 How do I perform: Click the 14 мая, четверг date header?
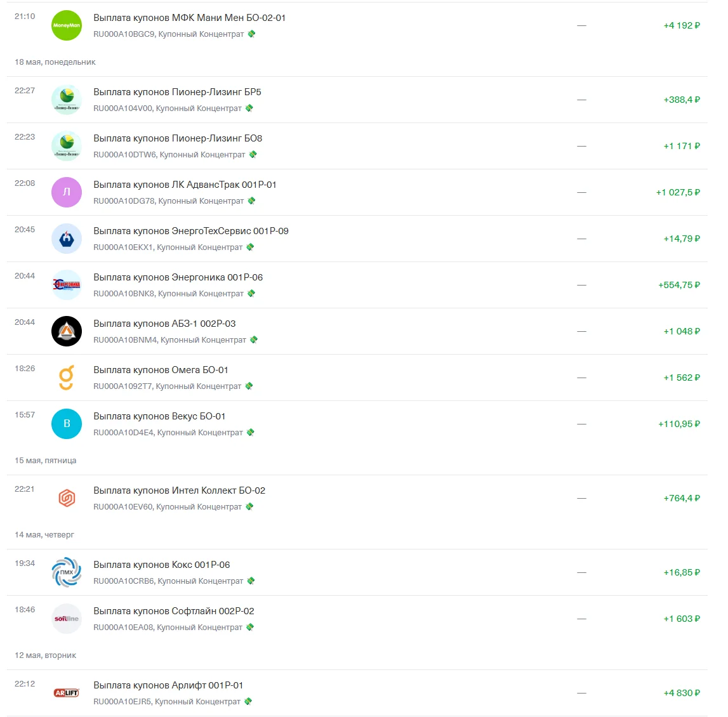click(x=44, y=535)
